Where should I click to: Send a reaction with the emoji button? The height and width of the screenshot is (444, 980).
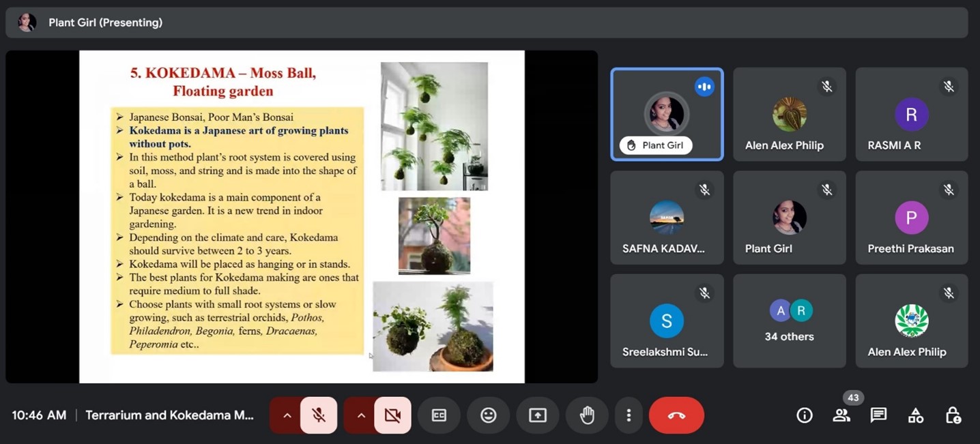[488, 415]
